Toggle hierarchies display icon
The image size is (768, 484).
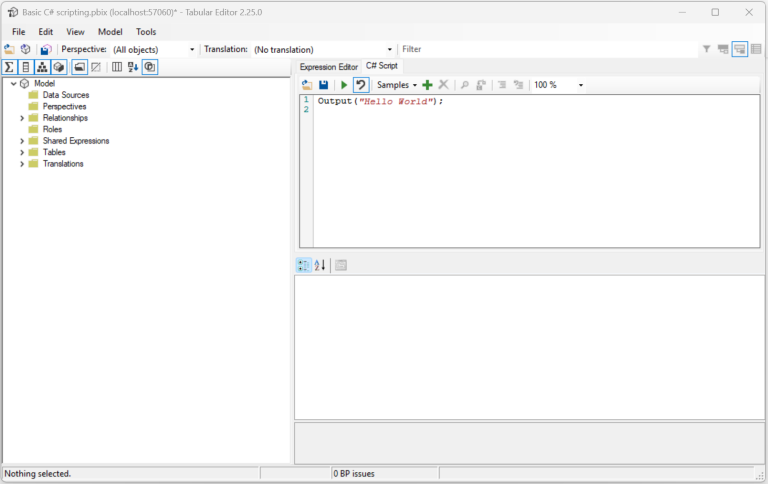pyautogui.click(x=43, y=67)
